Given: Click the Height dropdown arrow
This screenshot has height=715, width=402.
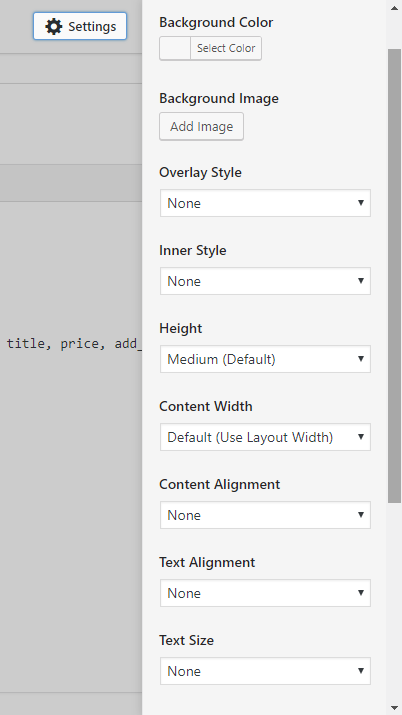Looking at the screenshot, I should pos(361,358).
